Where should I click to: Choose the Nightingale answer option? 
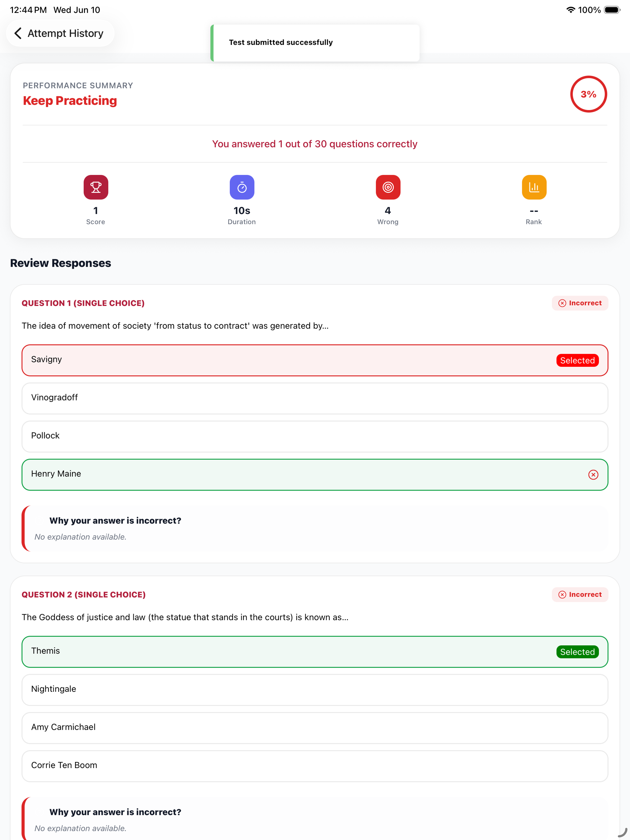(315, 690)
